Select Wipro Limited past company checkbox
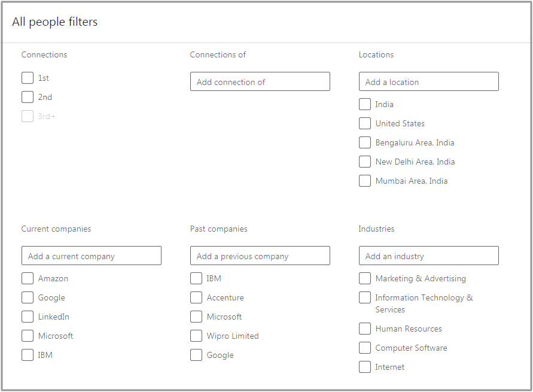533x392 pixels. 196,336
